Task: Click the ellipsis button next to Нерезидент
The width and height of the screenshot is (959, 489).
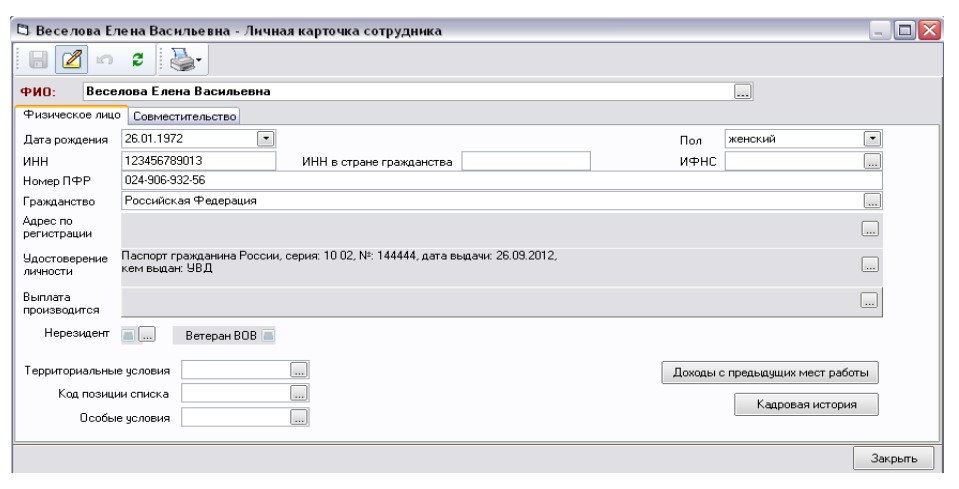Action: coord(147,334)
